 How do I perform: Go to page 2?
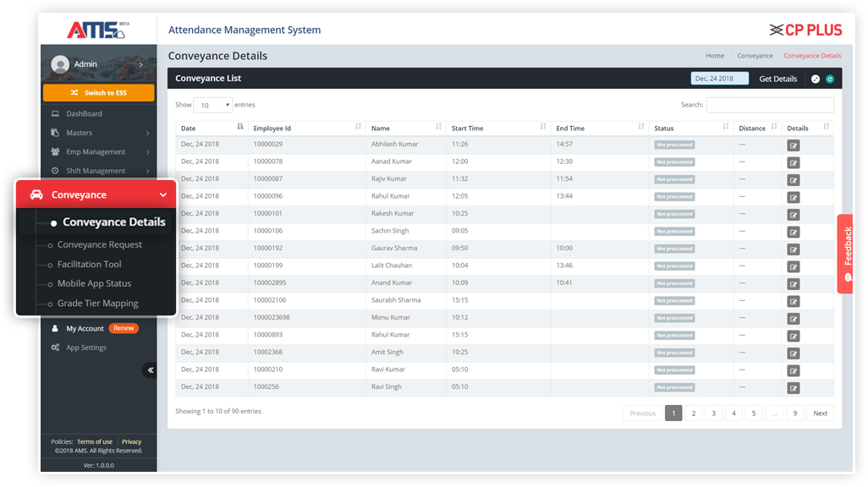(694, 413)
